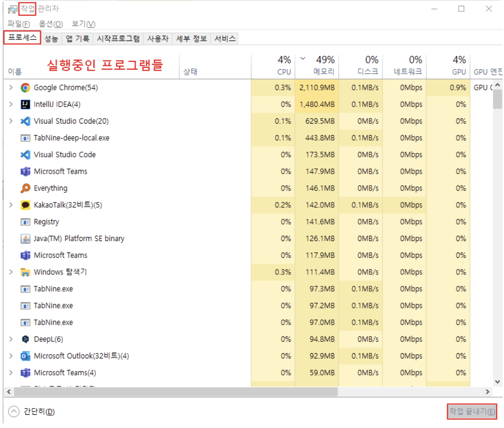Expand the Google Chrome(54) process group

(x=11, y=88)
